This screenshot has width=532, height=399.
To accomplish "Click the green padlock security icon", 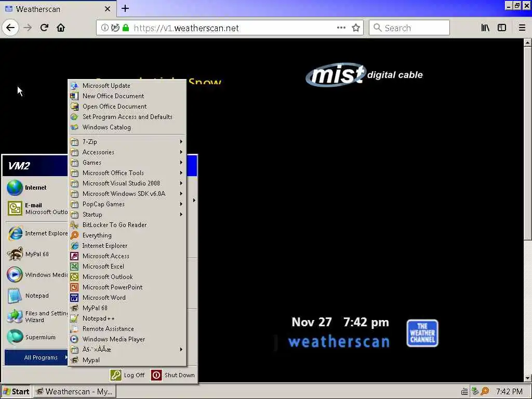I will [x=126, y=28].
